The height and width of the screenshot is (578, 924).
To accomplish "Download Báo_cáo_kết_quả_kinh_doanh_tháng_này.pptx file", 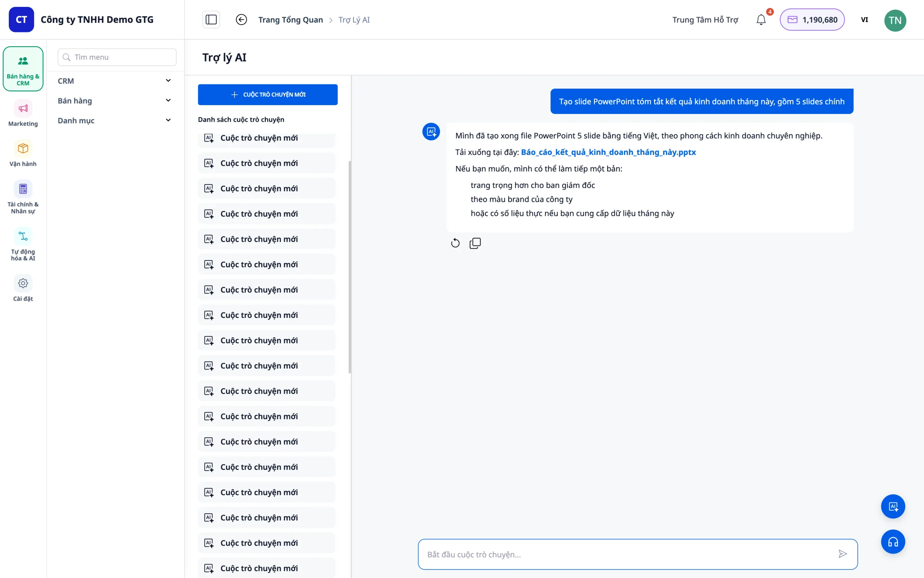I will click(x=608, y=152).
